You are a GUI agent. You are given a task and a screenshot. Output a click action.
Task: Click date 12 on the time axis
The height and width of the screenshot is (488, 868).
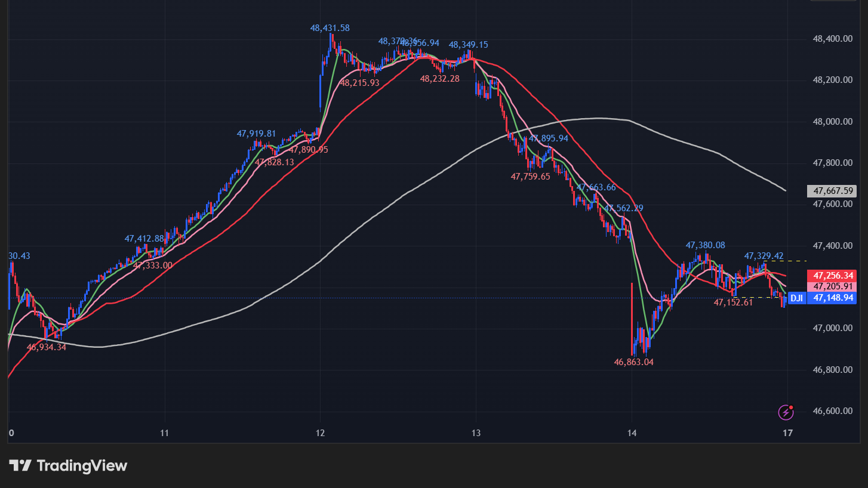click(320, 433)
